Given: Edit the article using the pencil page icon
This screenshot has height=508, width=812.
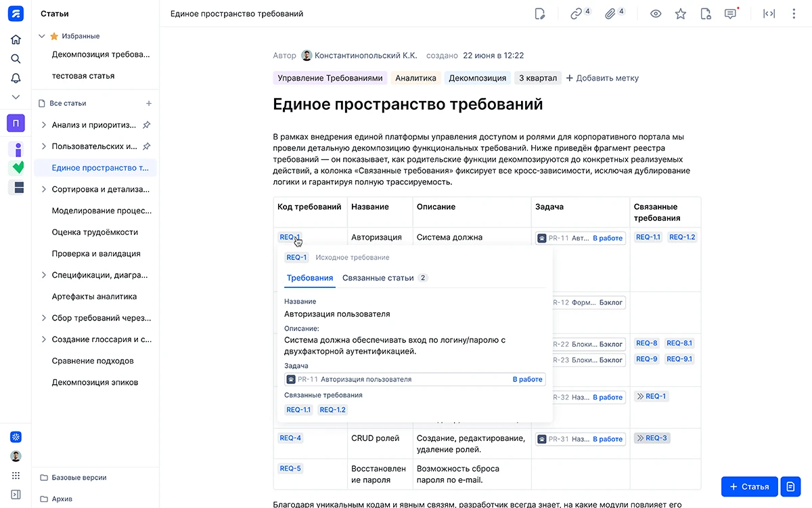Looking at the screenshot, I should pos(539,14).
